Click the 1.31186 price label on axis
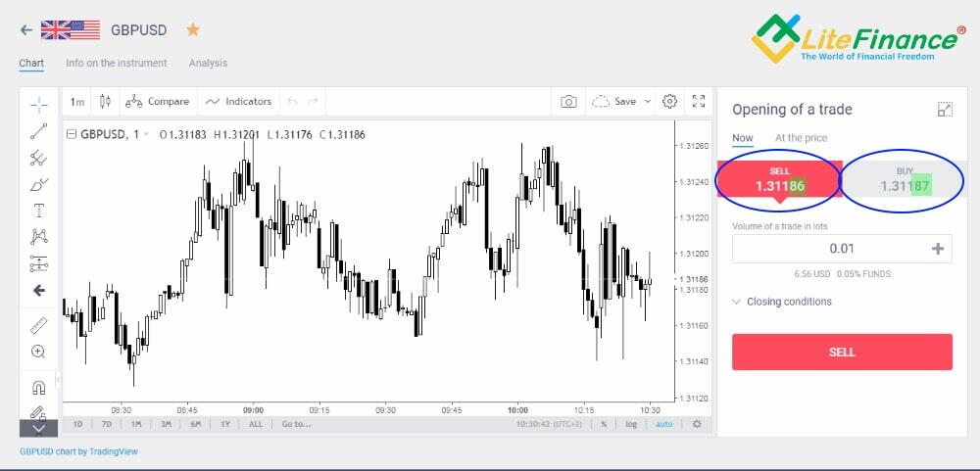 [x=694, y=279]
